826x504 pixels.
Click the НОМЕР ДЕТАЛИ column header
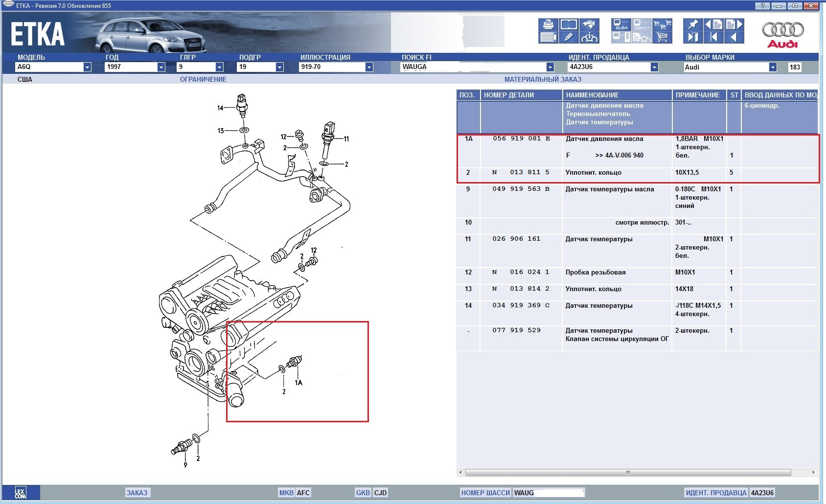tap(521, 95)
